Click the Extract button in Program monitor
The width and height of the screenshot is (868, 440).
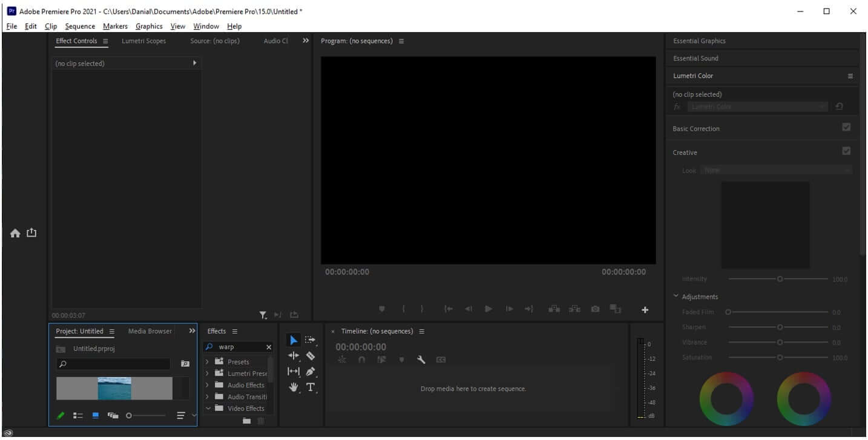(x=574, y=309)
